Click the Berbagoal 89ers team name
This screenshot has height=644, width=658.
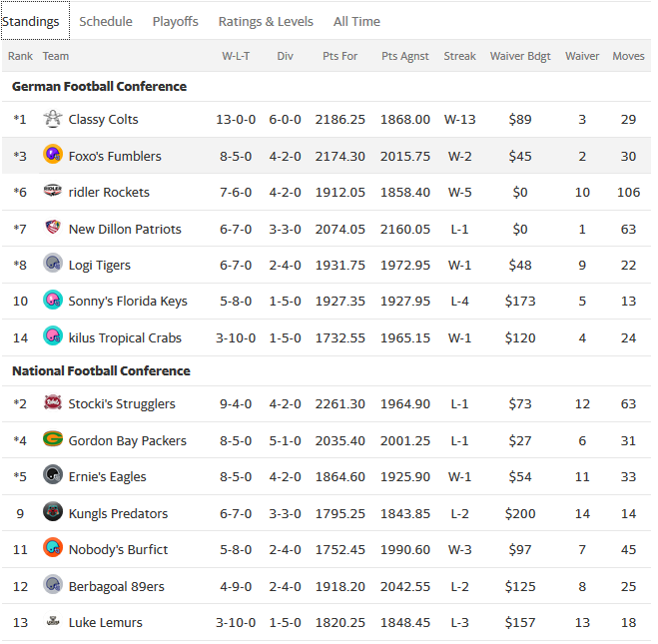point(114,586)
